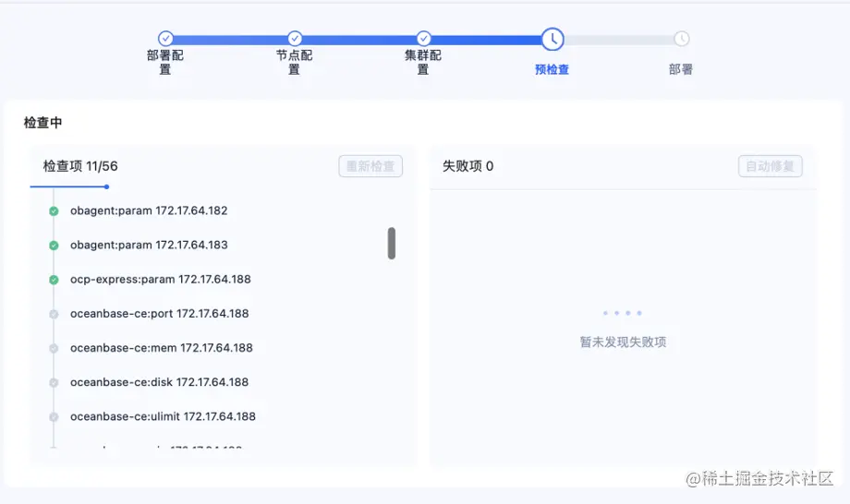
Task: Click the oceanbase-ce:ulimit 172.17.64.188 row text
Action: tap(163, 416)
